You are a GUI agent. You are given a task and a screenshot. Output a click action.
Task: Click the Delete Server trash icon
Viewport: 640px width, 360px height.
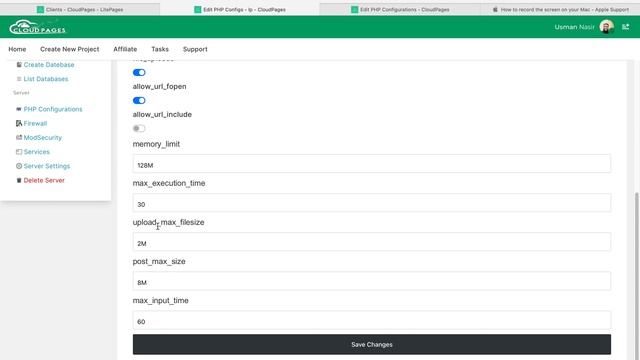pyautogui.click(x=19, y=180)
